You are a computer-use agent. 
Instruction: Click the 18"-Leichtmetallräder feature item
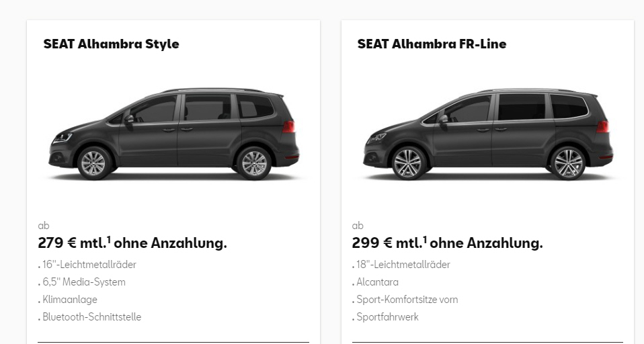coord(403,265)
